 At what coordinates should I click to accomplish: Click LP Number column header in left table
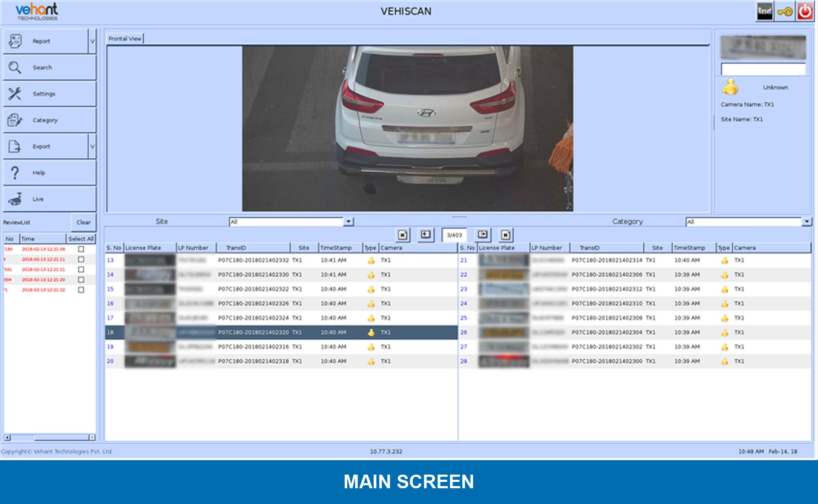[x=196, y=248]
